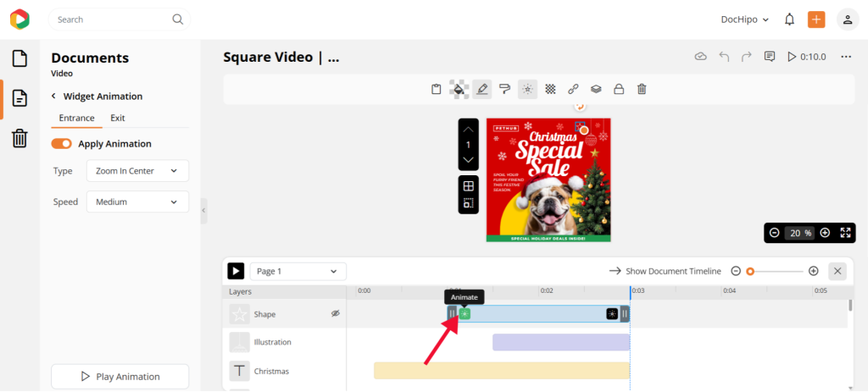Collapse the left panel with side handle
The height and width of the screenshot is (392, 868).
pyautogui.click(x=203, y=211)
